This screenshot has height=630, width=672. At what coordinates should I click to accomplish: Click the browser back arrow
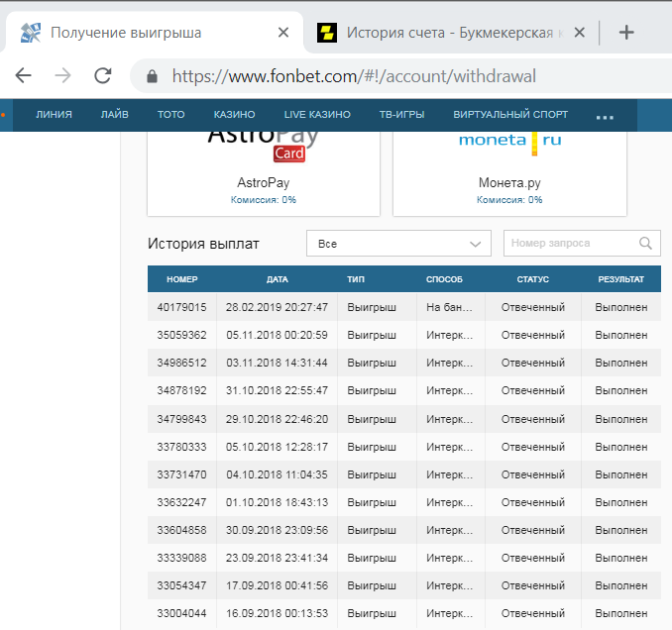coord(24,76)
